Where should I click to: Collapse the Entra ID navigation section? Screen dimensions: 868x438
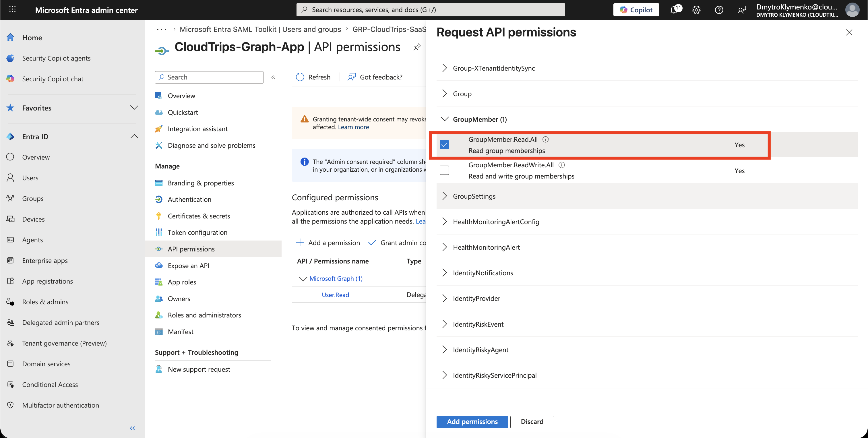134,136
